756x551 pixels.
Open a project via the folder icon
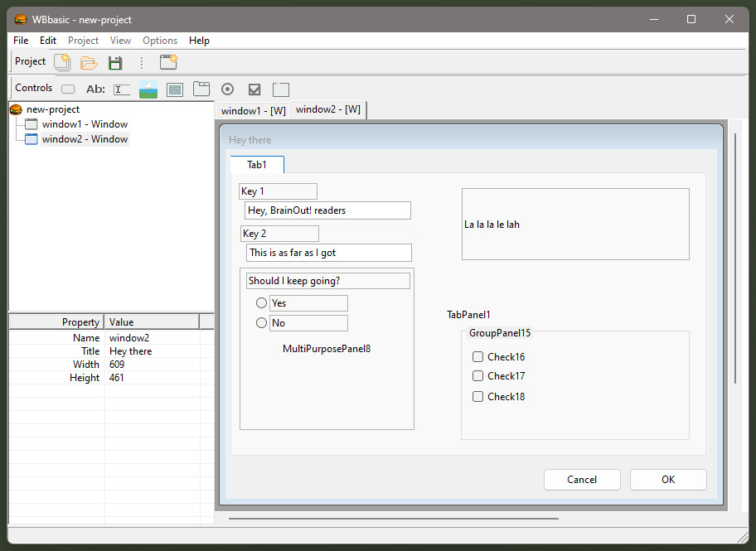coord(89,62)
